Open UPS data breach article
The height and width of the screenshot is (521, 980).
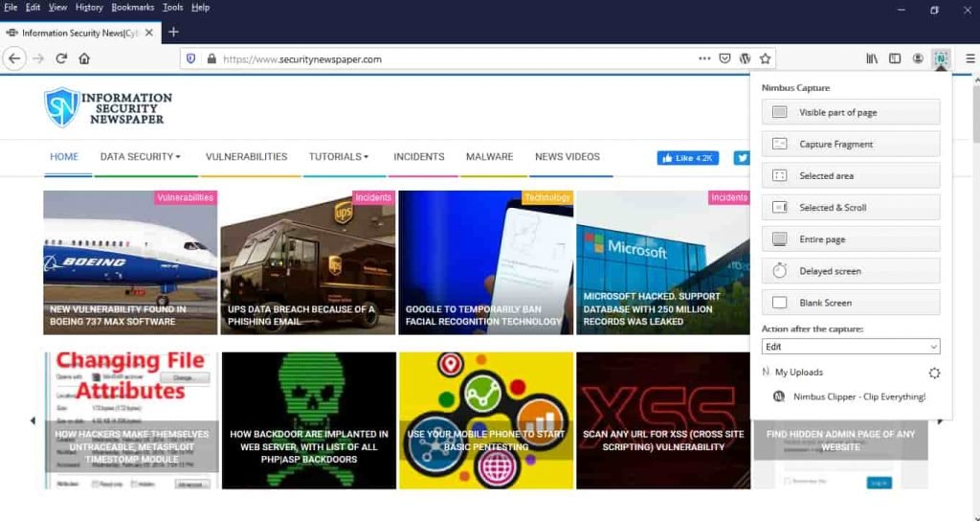click(x=307, y=262)
